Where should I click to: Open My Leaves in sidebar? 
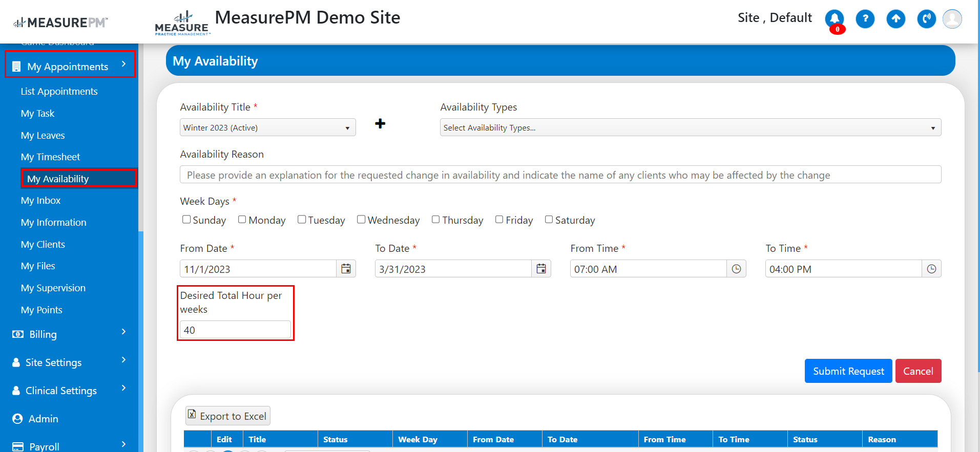pyautogui.click(x=43, y=135)
